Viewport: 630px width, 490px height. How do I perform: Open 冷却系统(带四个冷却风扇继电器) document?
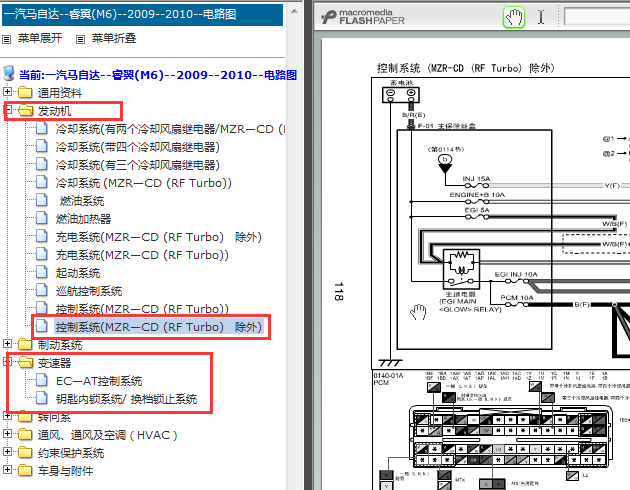coord(137,147)
